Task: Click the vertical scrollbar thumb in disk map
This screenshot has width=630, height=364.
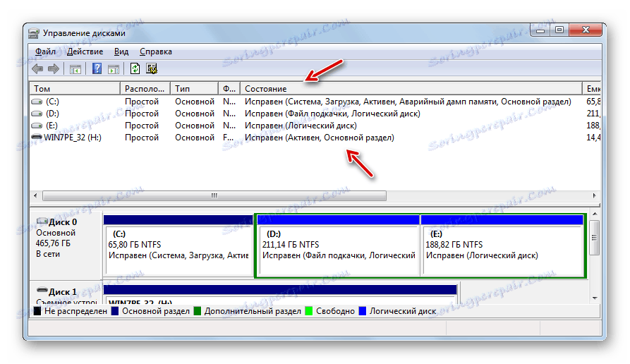Action: click(595, 238)
